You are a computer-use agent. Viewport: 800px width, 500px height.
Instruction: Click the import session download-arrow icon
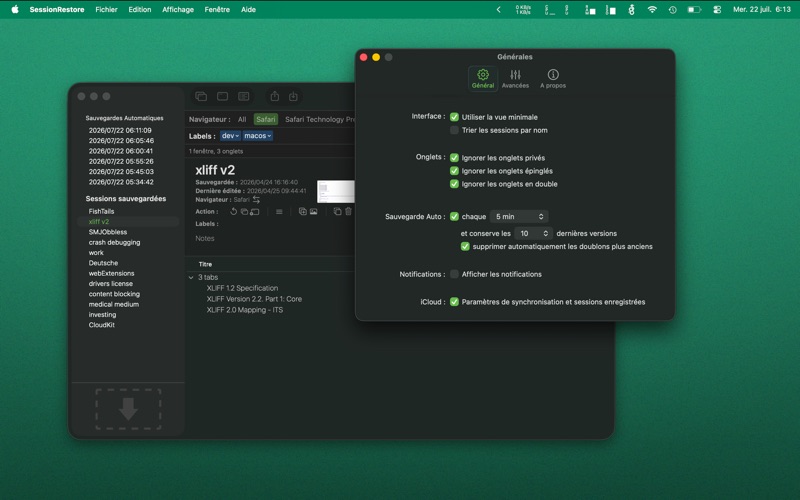click(293, 96)
